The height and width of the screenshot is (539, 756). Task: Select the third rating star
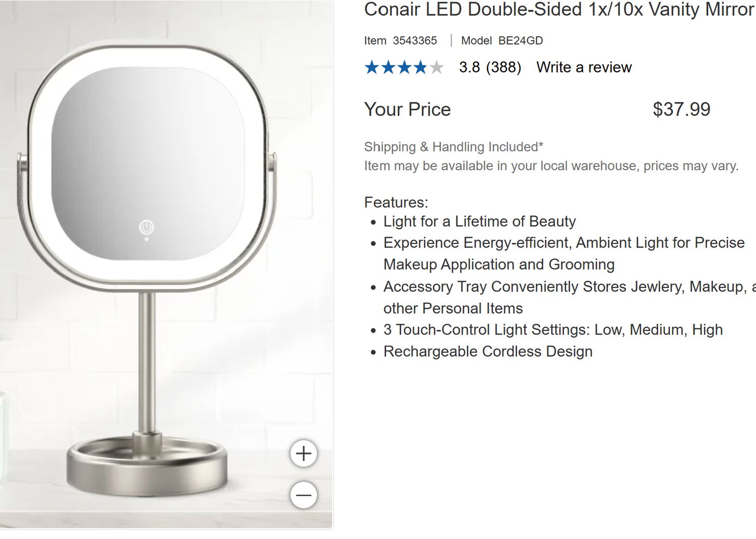[404, 67]
